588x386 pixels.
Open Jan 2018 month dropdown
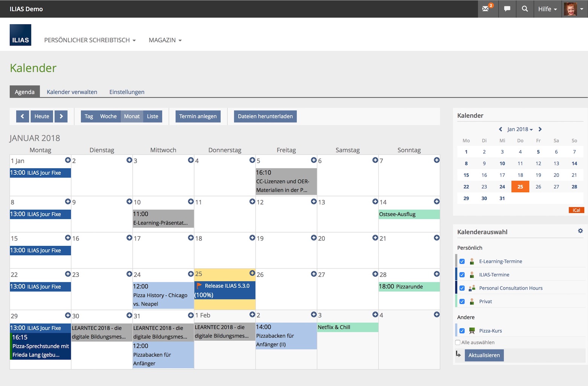click(519, 129)
